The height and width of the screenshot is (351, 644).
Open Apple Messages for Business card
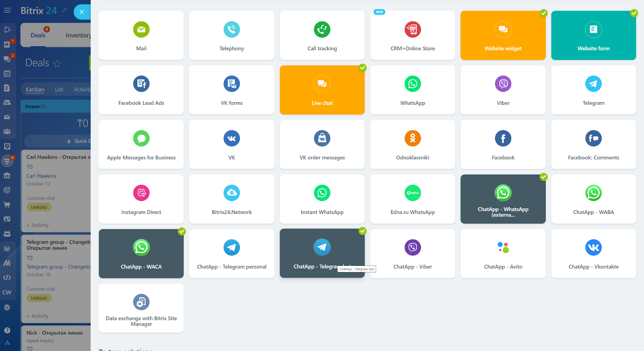pos(141,144)
